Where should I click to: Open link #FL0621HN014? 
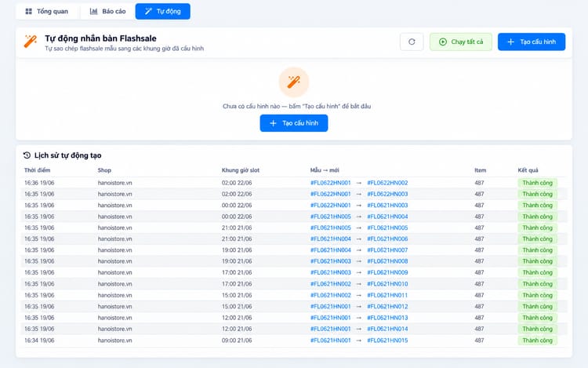(387, 329)
